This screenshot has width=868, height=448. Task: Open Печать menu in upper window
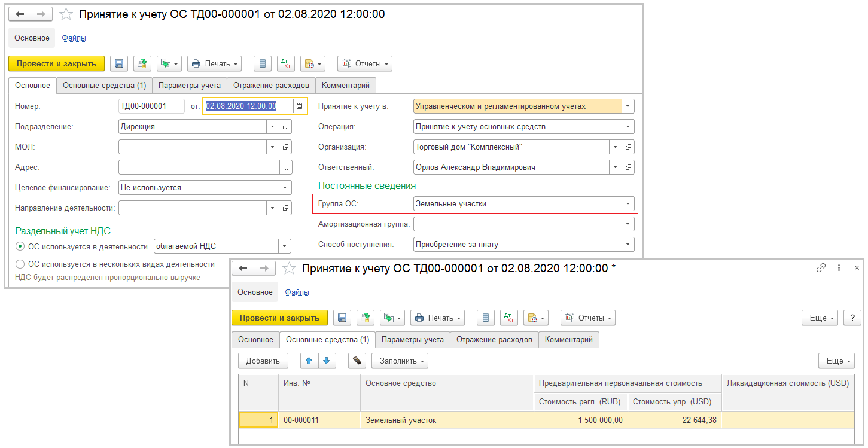click(x=215, y=63)
